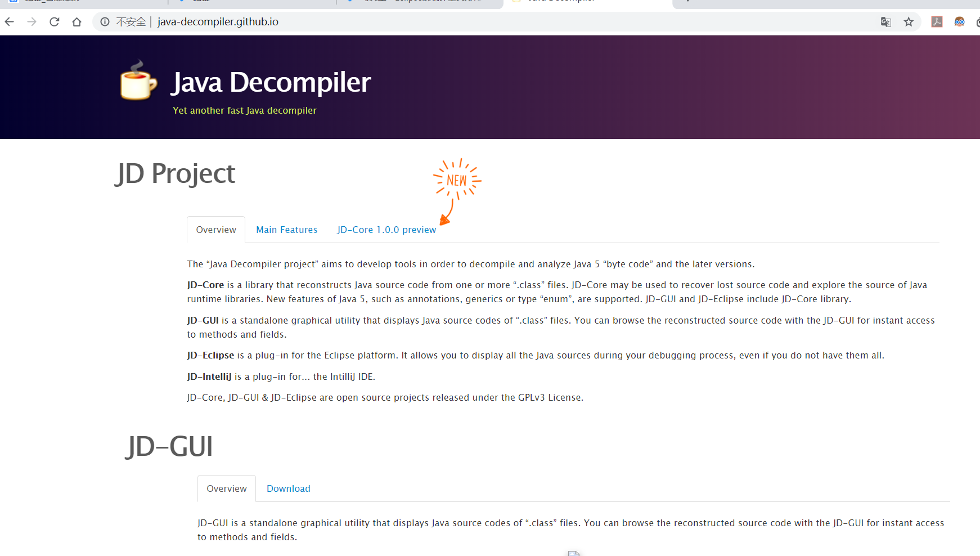Viewport: 980px width, 556px height.
Task: Reload the current page
Action: click(x=55, y=22)
